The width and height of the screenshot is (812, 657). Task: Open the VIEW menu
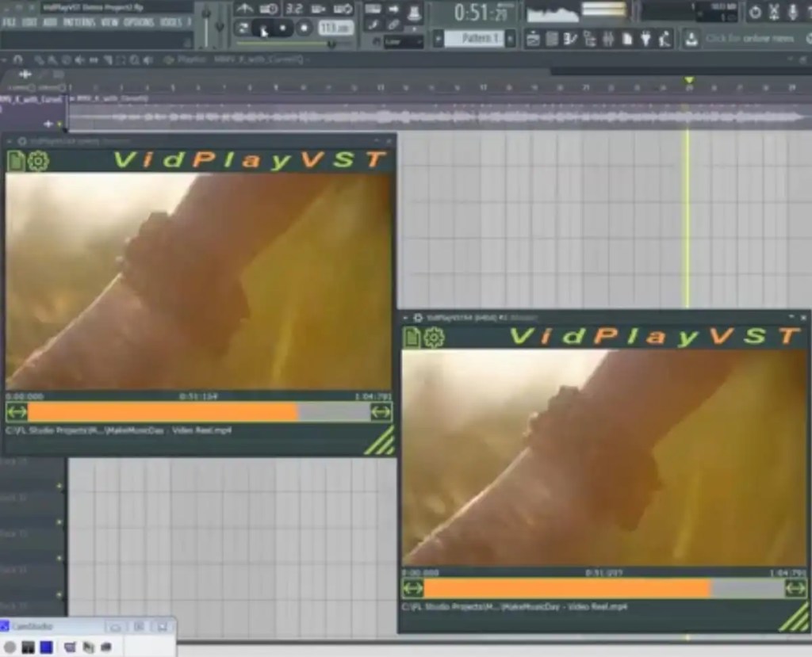109,23
